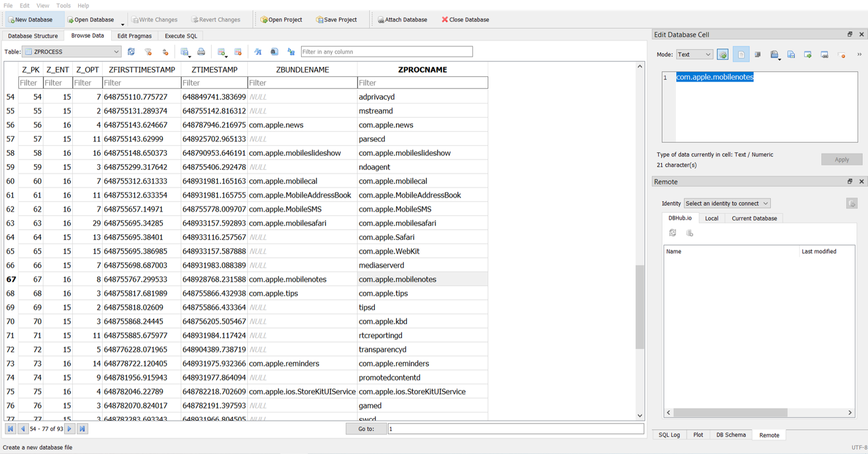Print the currently browsed table data
This screenshot has width=868, height=454.
(x=201, y=52)
